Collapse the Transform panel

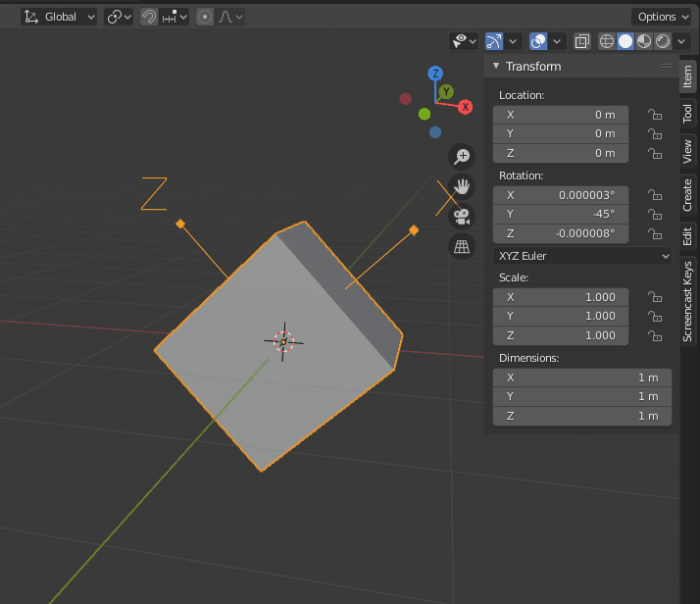pyautogui.click(x=496, y=66)
